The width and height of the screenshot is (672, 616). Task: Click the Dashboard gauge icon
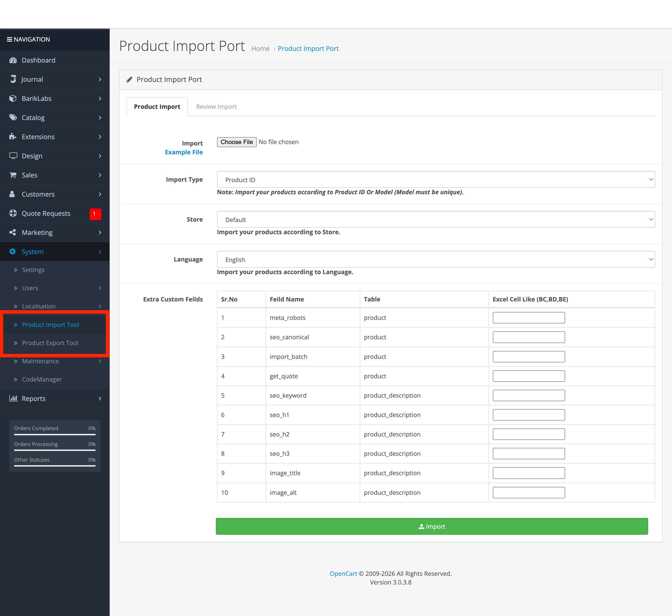(x=13, y=60)
